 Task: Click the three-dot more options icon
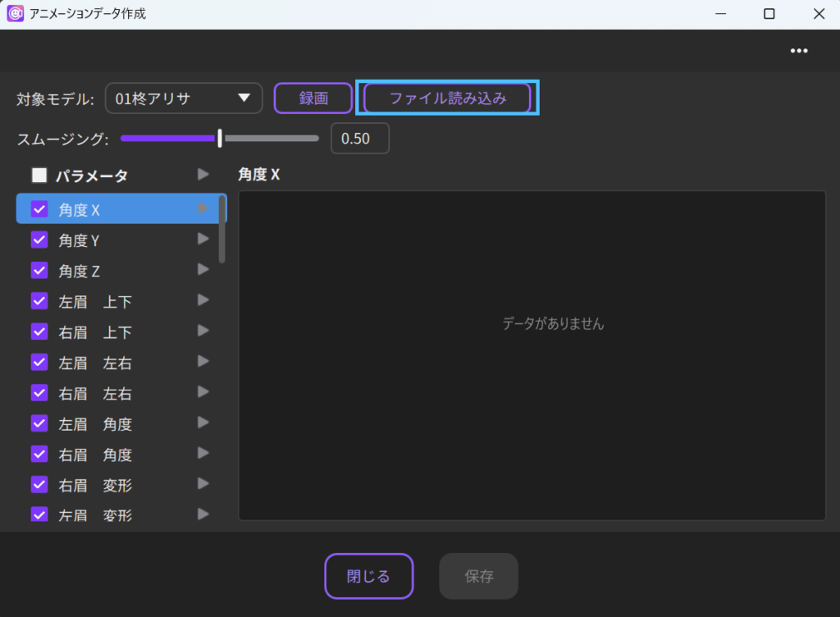pyautogui.click(x=798, y=51)
